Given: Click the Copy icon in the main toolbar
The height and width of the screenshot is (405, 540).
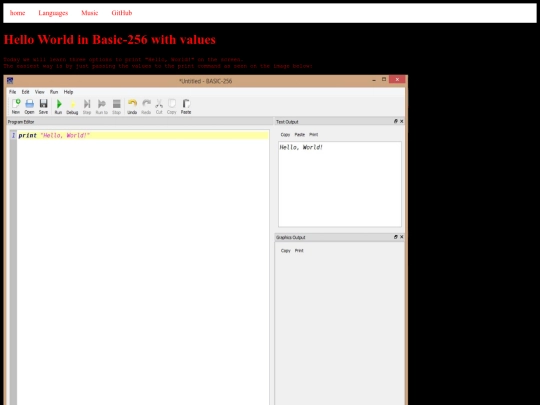Looking at the screenshot, I should pos(172,107).
